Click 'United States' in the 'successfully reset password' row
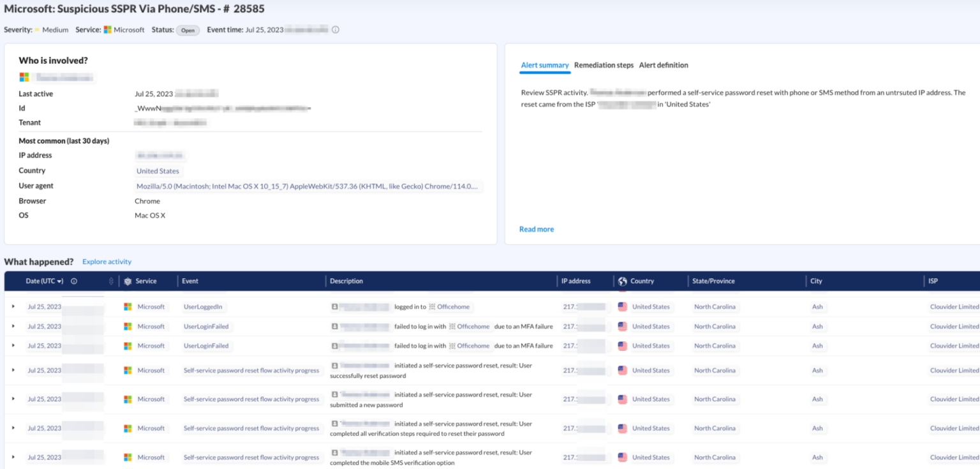 (651, 370)
